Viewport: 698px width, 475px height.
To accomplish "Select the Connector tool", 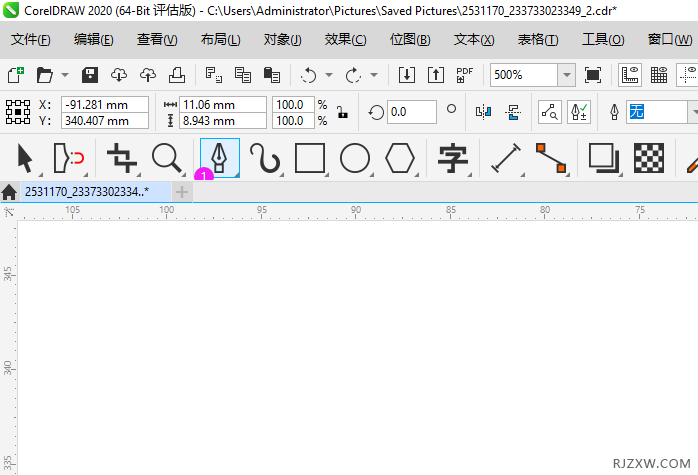I will tap(551, 158).
